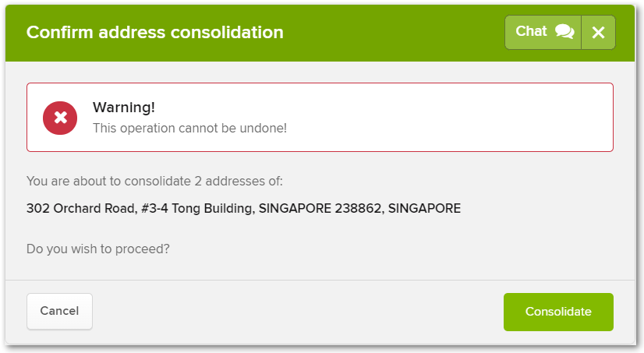The width and height of the screenshot is (644, 353).
Task: Click empty space in the warning box
Action: [451, 118]
